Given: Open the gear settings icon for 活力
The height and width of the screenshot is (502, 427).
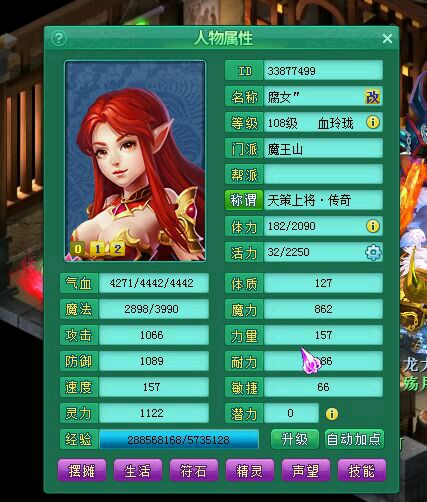Looking at the screenshot, I should (x=373, y=252).
